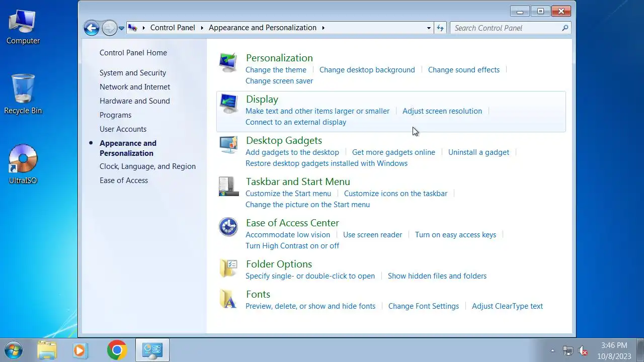Click the Control Panel breadcrumb

pyautogui.click(x=173, y=28)
